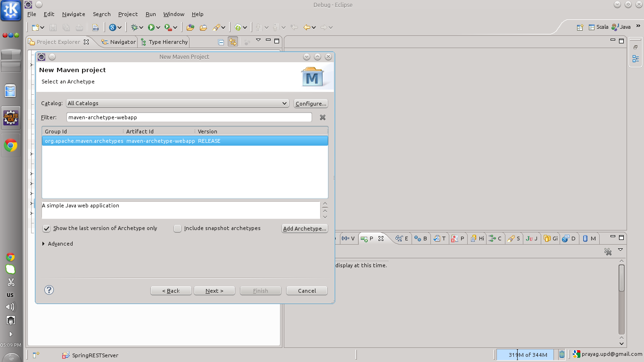Click the Filter text field
The height and width of the screenshot is (362, 644).
coord(189,117)
